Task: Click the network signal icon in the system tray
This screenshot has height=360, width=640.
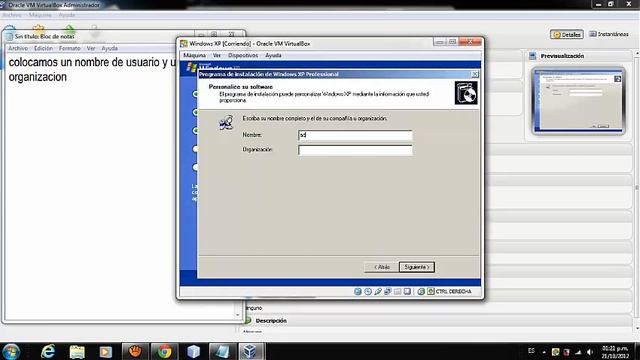Action: pyautogui.click(x=578, y=352)
